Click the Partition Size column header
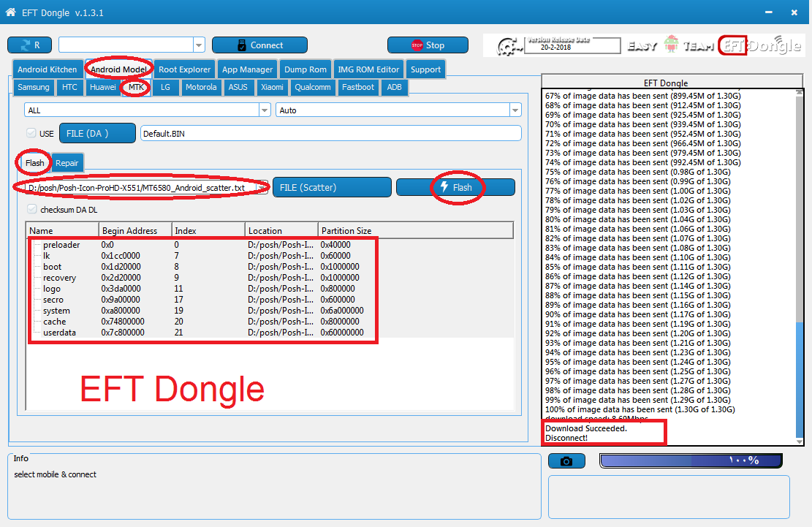 415,230
